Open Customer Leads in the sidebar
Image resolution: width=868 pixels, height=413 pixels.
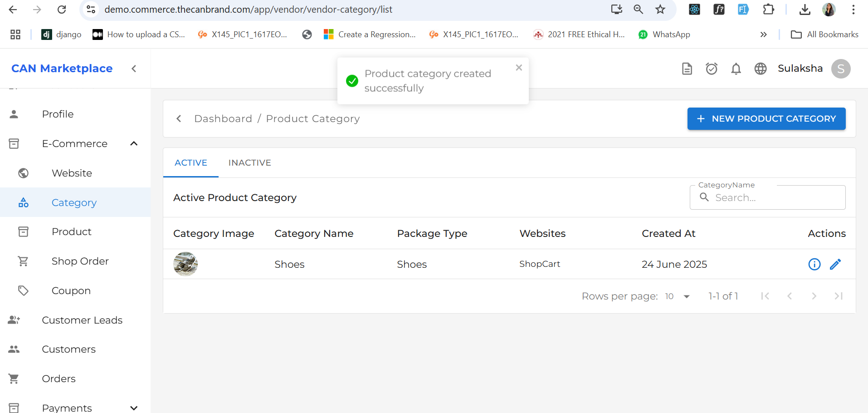coord(75,320)
